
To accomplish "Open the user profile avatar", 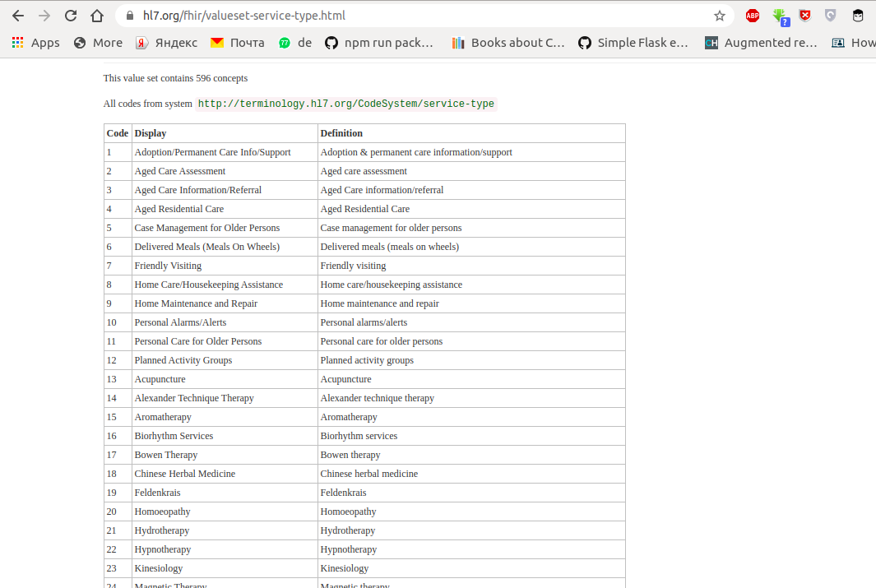I will (x=858, y=16).
